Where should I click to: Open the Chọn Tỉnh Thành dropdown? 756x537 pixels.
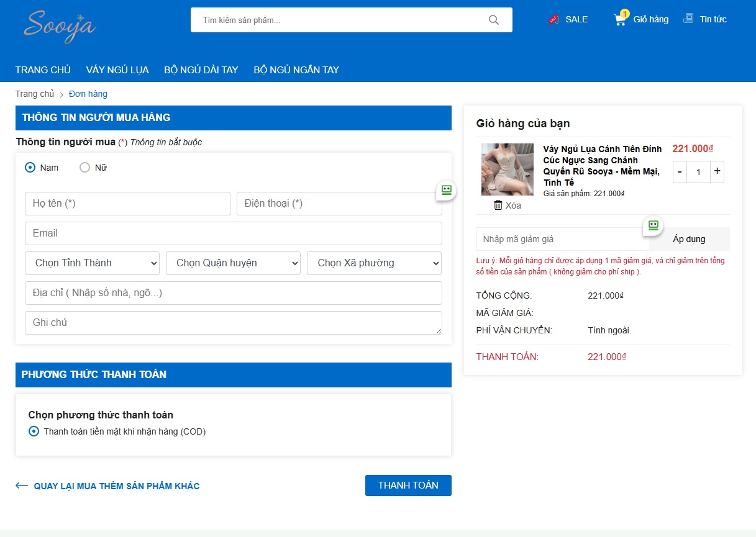(x=92, y=263)
